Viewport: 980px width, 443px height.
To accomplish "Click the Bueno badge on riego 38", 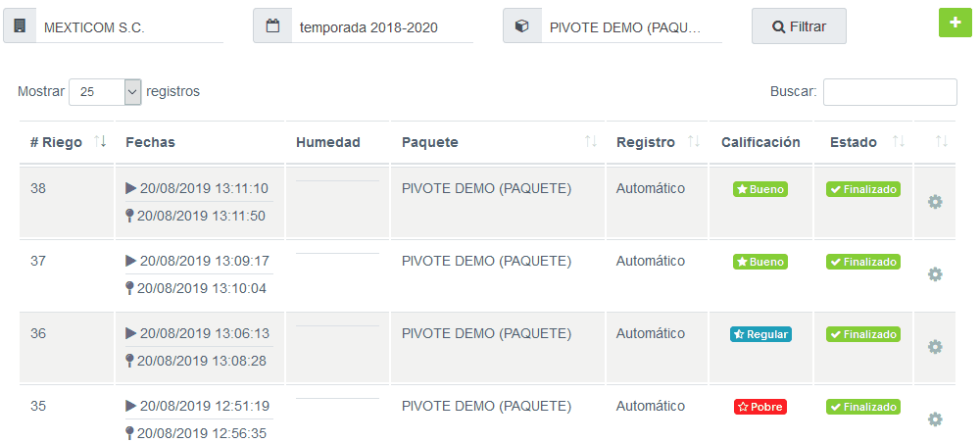I will (x=760, y=189).
